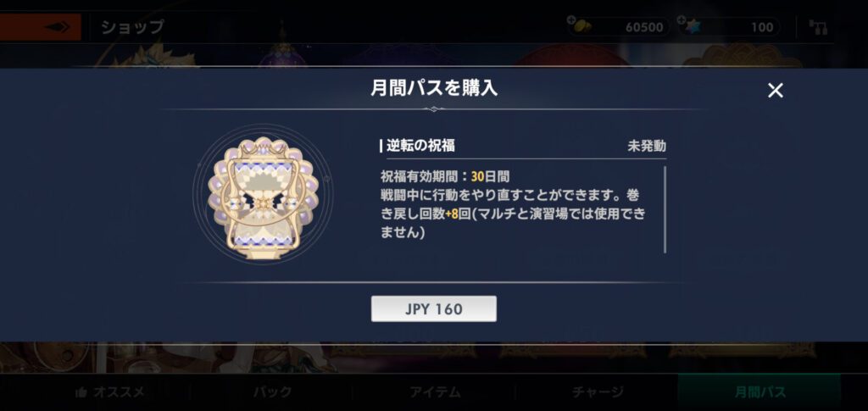The width and height of the screenshot is (868, 411).
Task: Click the 未発動 status label
Action: pos(647,146)
